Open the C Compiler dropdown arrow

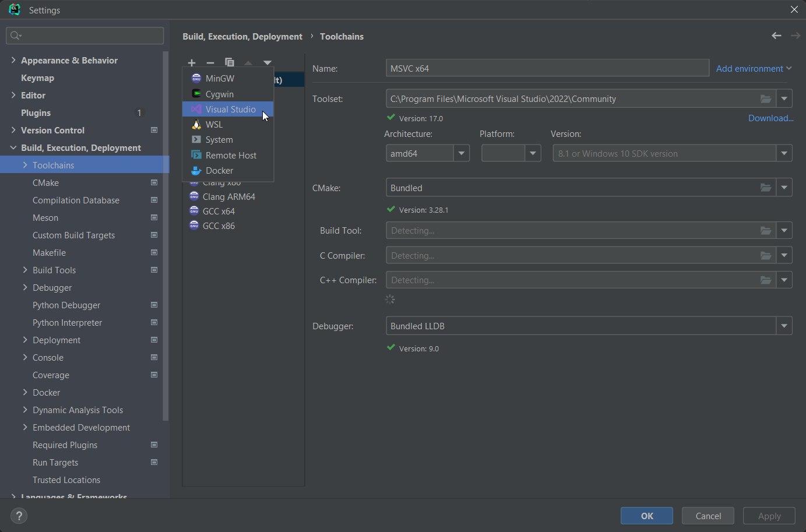(x=784, y=255)
